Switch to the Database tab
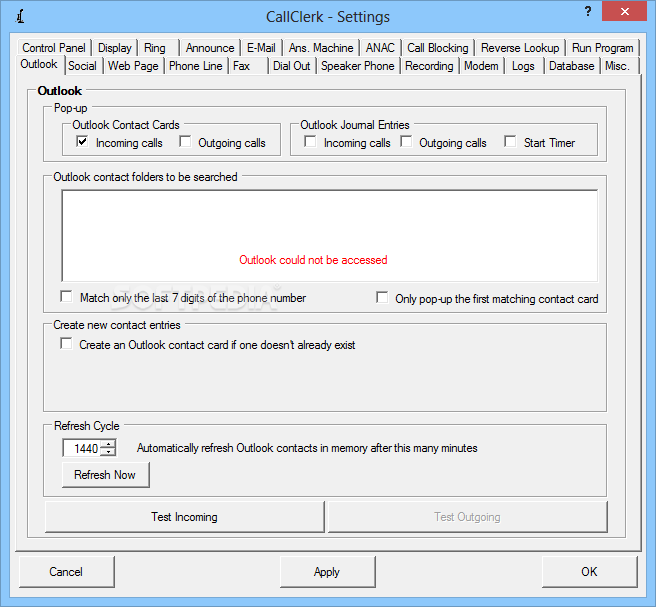Viewport: 656px width, 607px height. pyautogui.click(x=571, y=66)
